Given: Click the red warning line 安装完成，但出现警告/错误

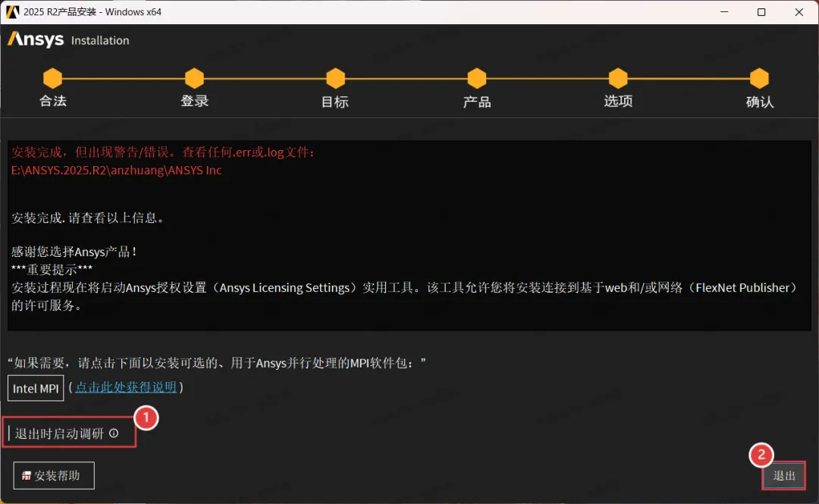Looking at the screenshot, I should [164, 152].
